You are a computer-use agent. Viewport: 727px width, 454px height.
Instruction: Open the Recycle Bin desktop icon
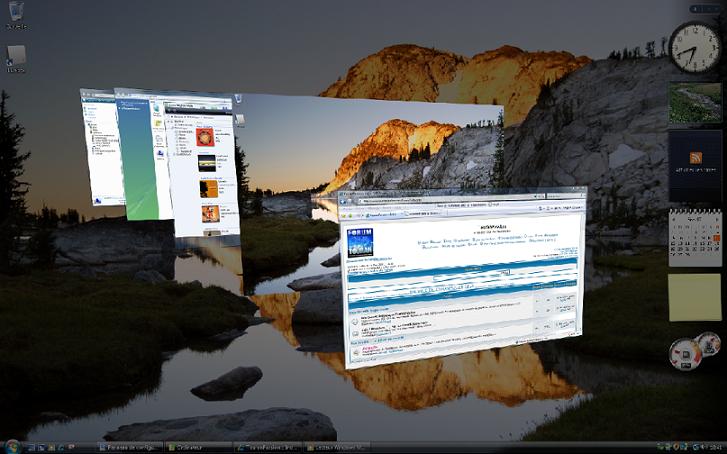[x=16, y=15]
